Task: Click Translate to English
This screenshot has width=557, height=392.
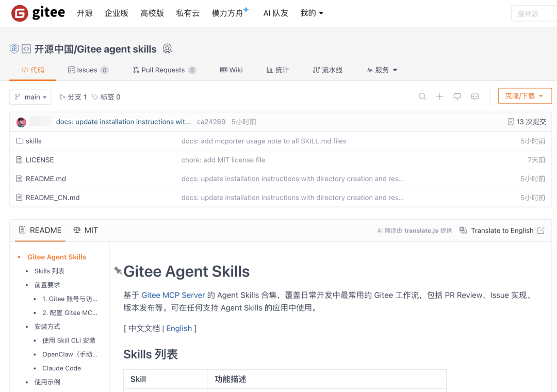Action: 502,230
